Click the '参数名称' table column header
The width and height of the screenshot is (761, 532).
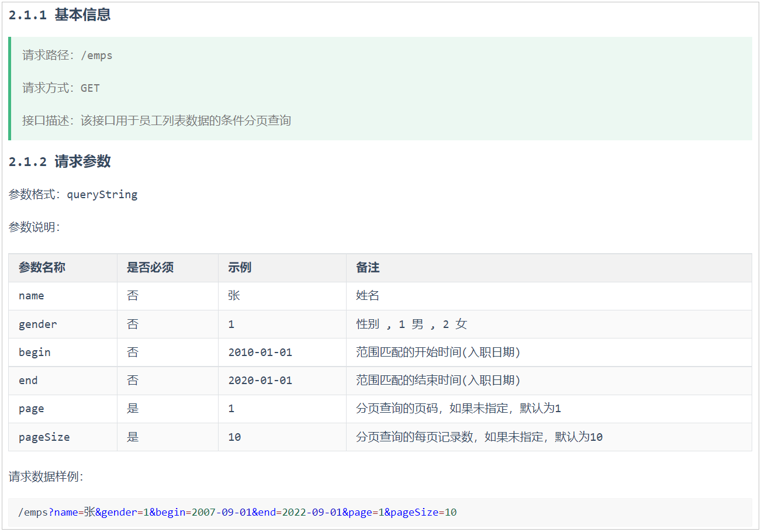41,268
